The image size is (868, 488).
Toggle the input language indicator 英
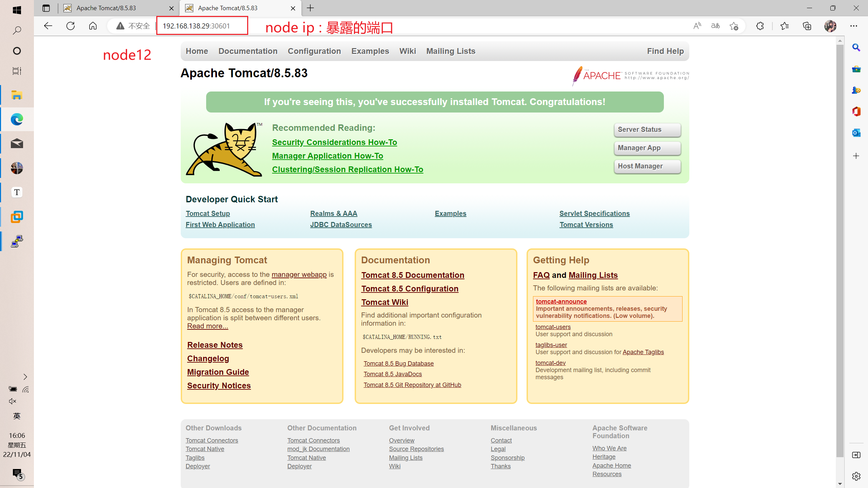click(17, 416)
